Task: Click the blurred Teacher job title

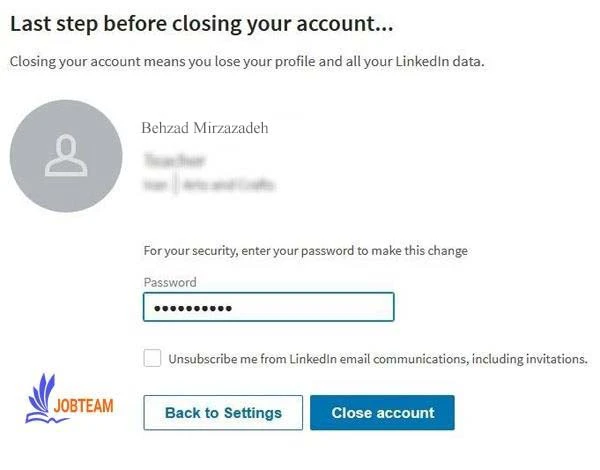Action: pyautogui.click(x=174, y=160)
